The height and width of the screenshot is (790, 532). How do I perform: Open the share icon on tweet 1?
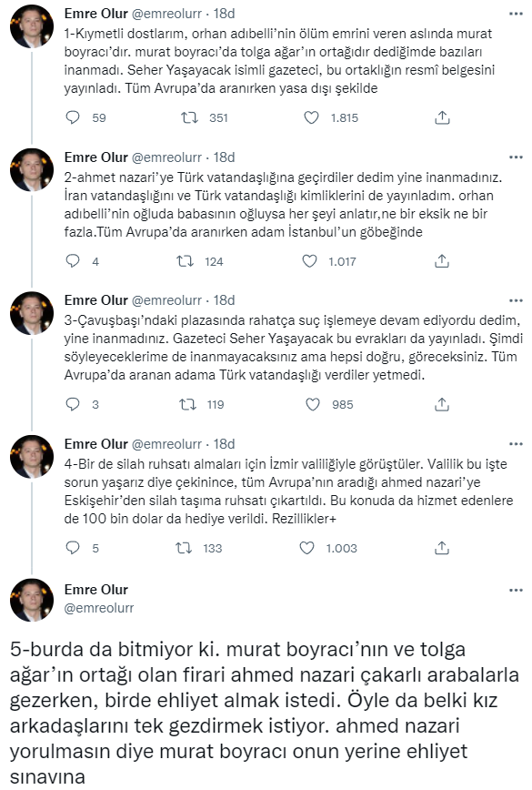point(443,116)
